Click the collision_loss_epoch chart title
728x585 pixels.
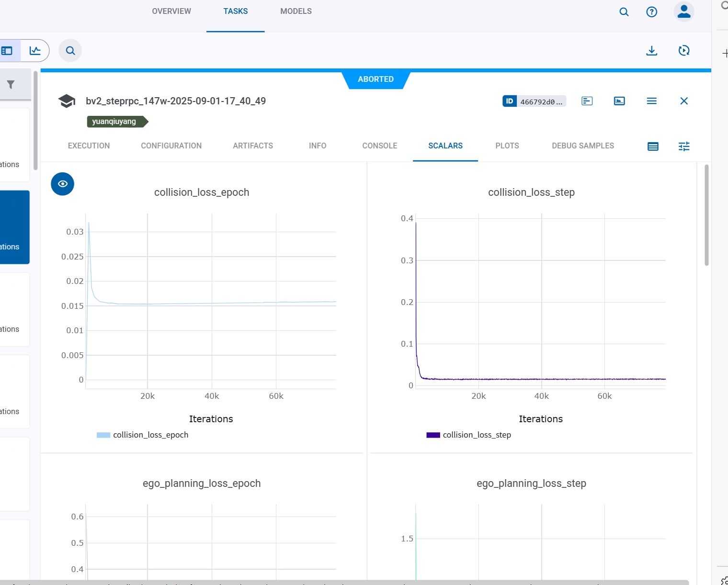tap(202, 192)
